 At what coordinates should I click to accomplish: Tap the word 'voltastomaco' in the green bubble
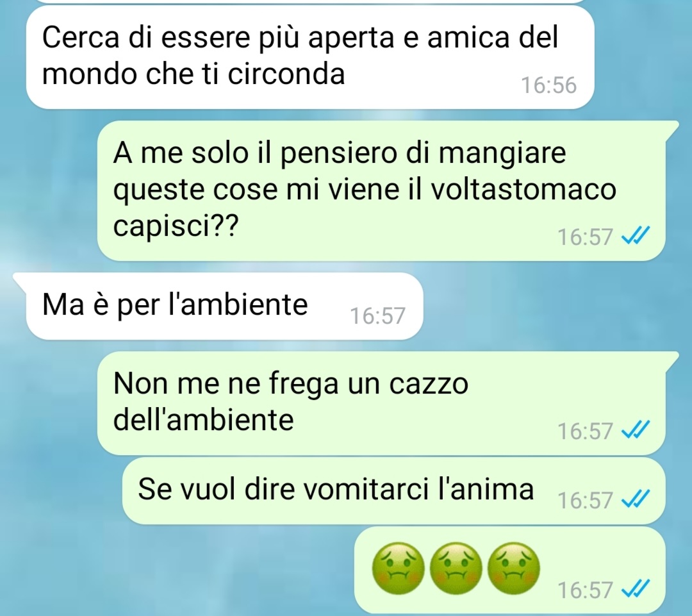[523, 190]
